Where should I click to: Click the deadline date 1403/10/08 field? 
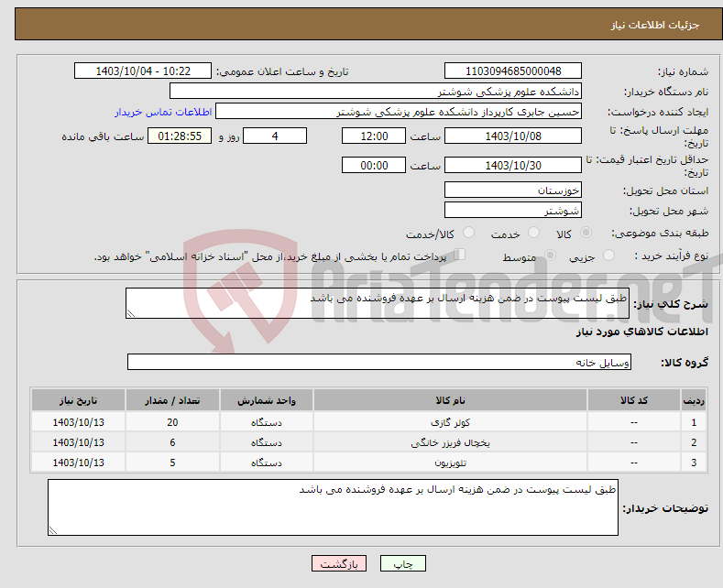(x=513, y=136)
